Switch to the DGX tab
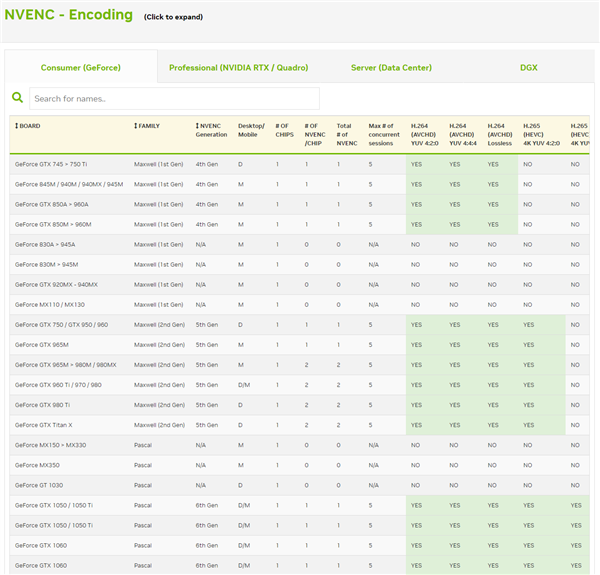The width and height of the screenshot is (600, 575). pos(528,67)
